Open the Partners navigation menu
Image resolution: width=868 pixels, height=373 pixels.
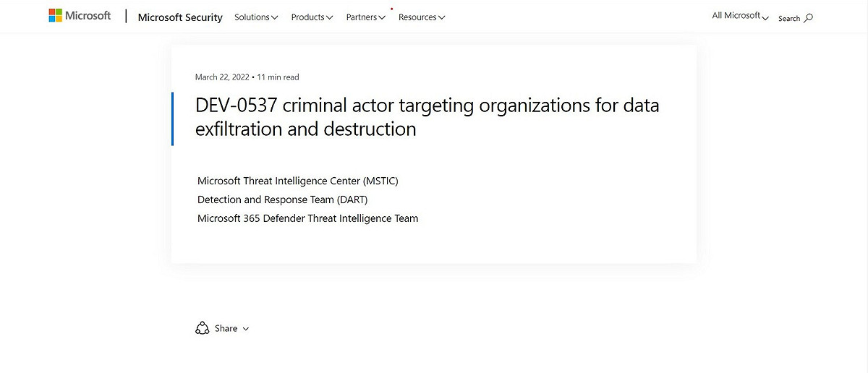click(x=366, y=17)
